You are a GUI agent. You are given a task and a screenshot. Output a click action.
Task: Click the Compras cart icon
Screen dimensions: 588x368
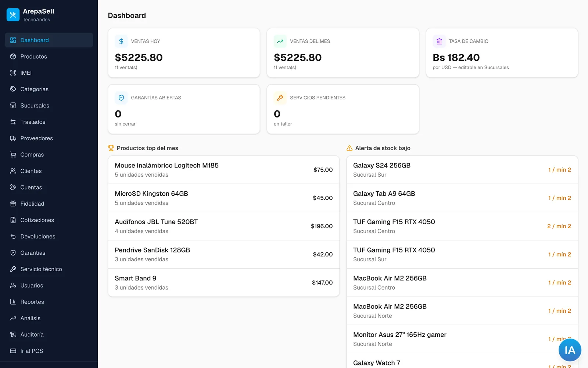(x=13, y=155)
